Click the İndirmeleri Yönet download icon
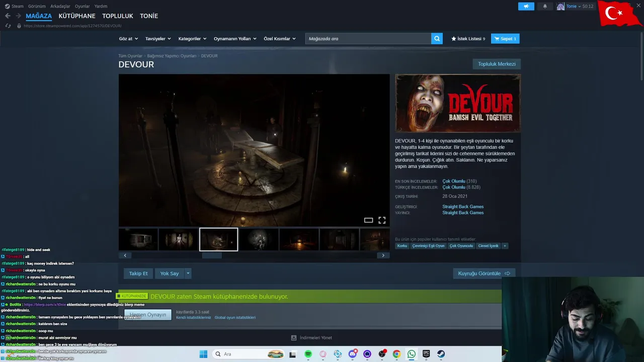The width and height of the screenshot is (644, 362). click(x=294, y=338)
